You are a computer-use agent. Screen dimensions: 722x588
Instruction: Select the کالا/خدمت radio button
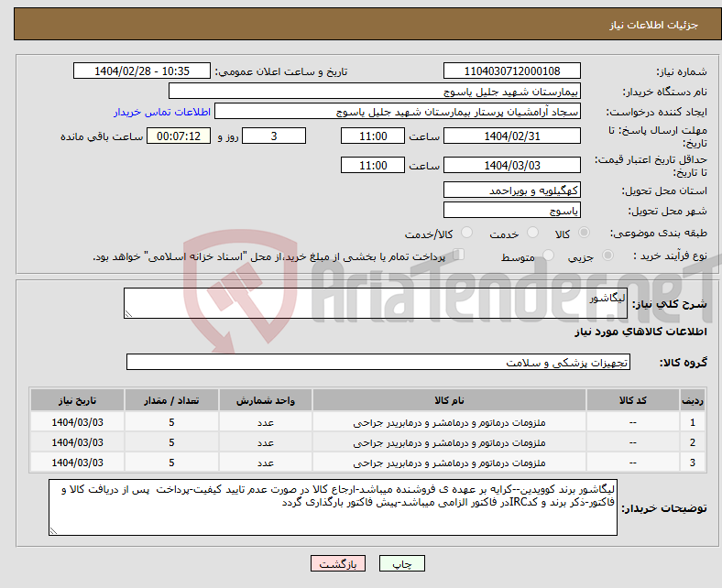pos(466,233)
